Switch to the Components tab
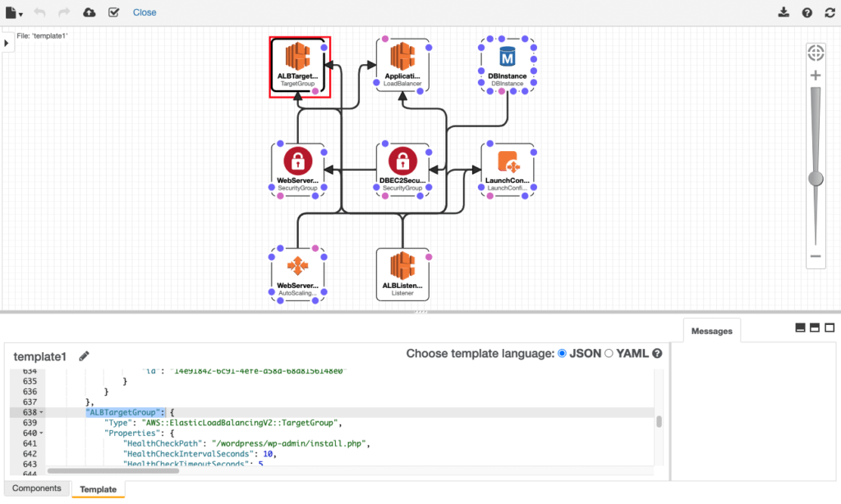841x504 pixels. coord(36,488)
